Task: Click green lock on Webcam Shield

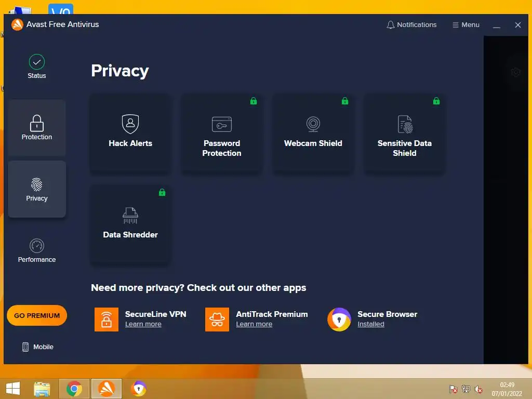Action: click(345, 101)
